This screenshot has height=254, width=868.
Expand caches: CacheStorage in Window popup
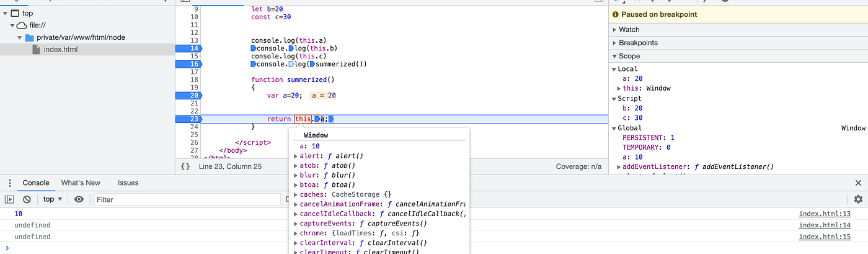[296, 194]
